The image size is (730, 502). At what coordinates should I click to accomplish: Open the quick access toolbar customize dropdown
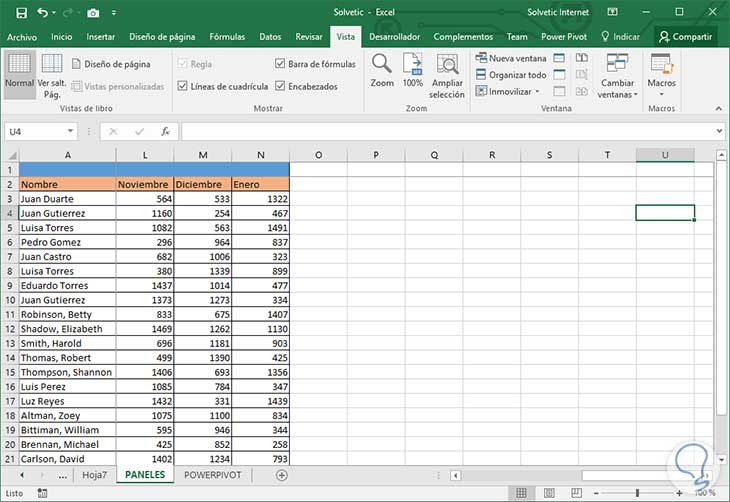114,13
